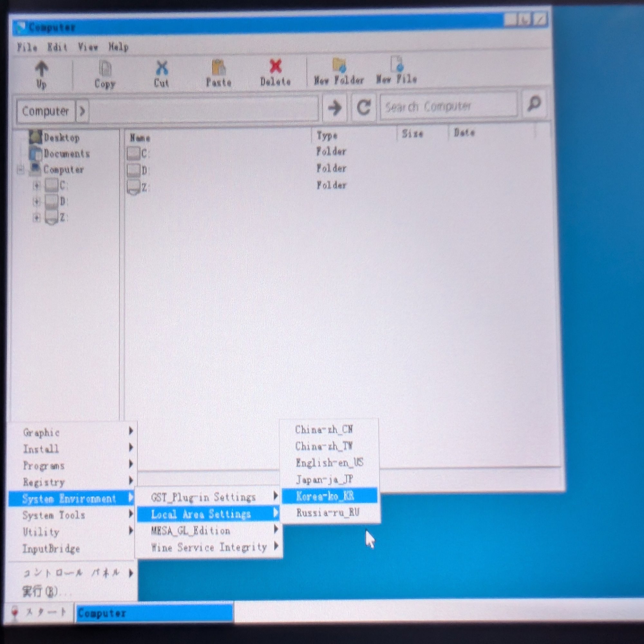Open Utility submenu in start menu
This screenshot has height=644, width=644.
[x=72, y=532]
